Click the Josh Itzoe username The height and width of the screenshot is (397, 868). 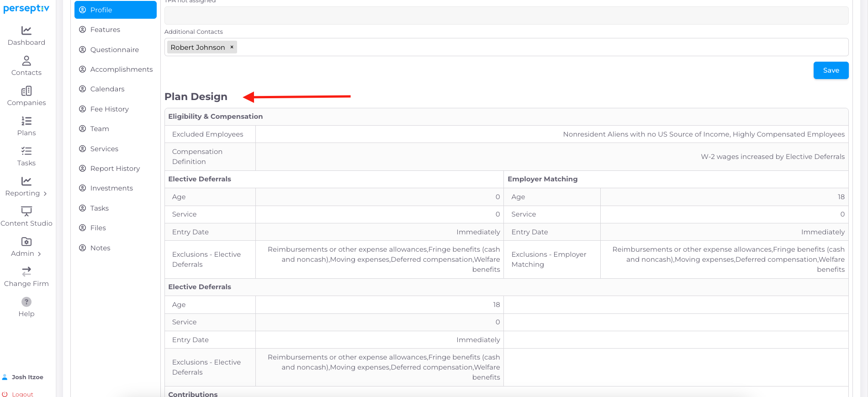27,377
